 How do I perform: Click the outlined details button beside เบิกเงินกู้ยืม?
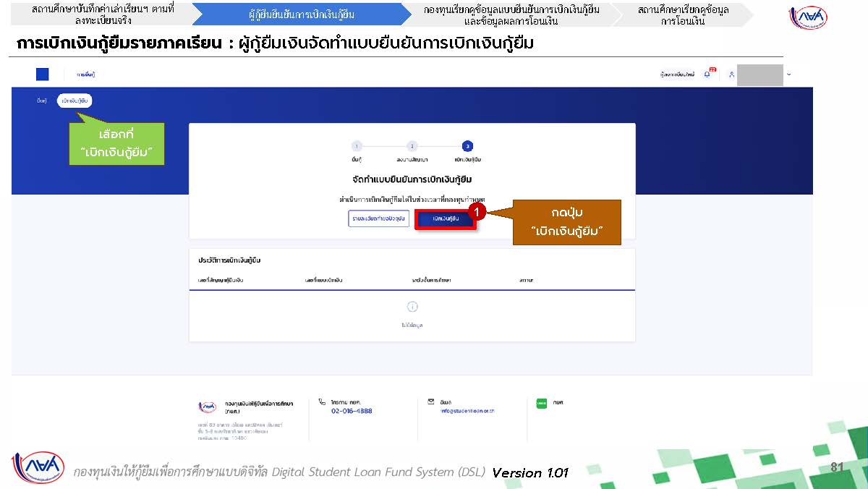click(x=379, y=218)
